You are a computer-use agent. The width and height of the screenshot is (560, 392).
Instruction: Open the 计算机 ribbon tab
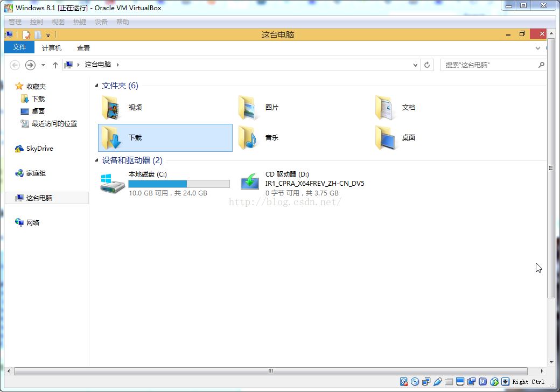click(x=52, y=48)
